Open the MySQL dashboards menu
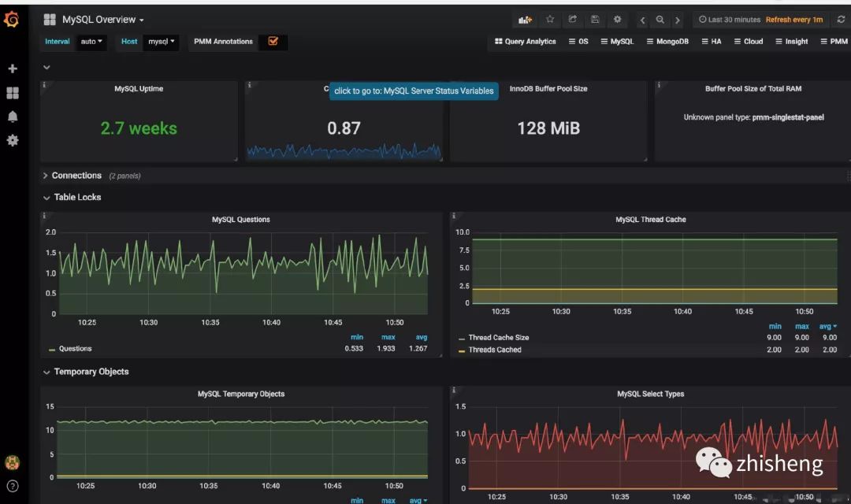The image size is (851, 504). click(x=617, y=41)
